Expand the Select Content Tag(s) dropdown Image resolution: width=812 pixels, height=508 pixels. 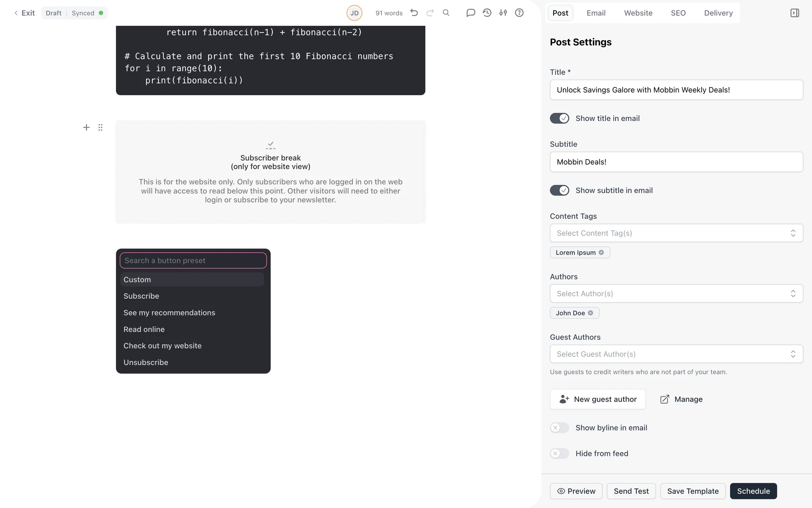click(x=676, y=233)
